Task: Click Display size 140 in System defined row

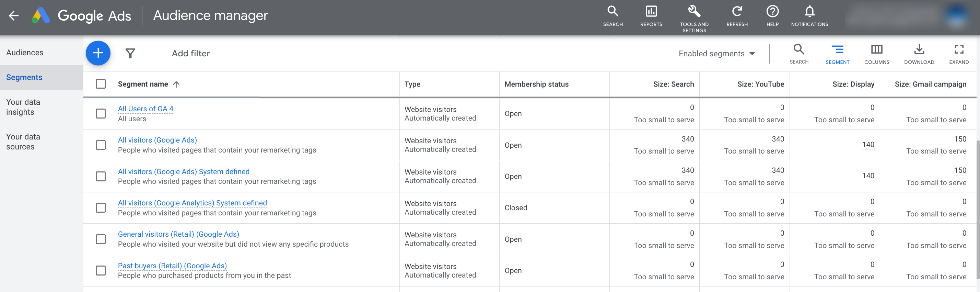Action: tap(868, 176)
